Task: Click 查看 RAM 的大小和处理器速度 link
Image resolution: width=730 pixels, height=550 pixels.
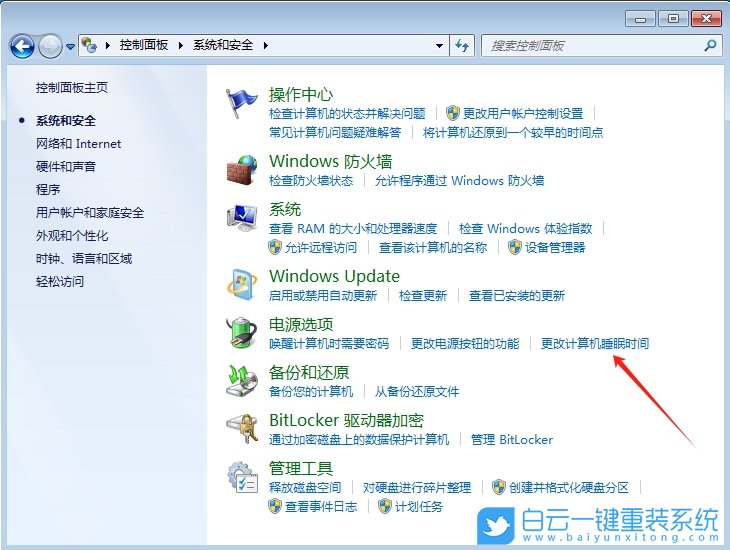Action: point(353,228)
